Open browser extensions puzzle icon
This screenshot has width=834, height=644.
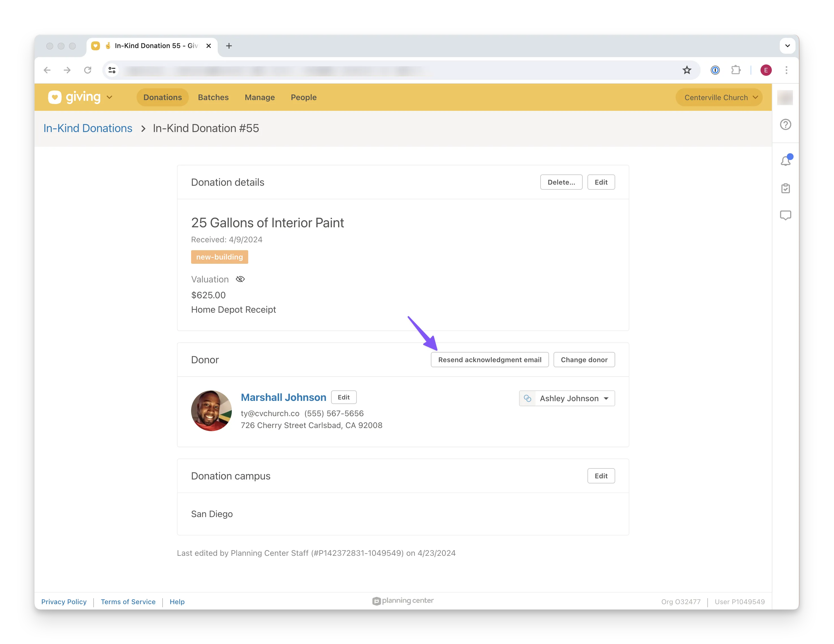(736, 70)
